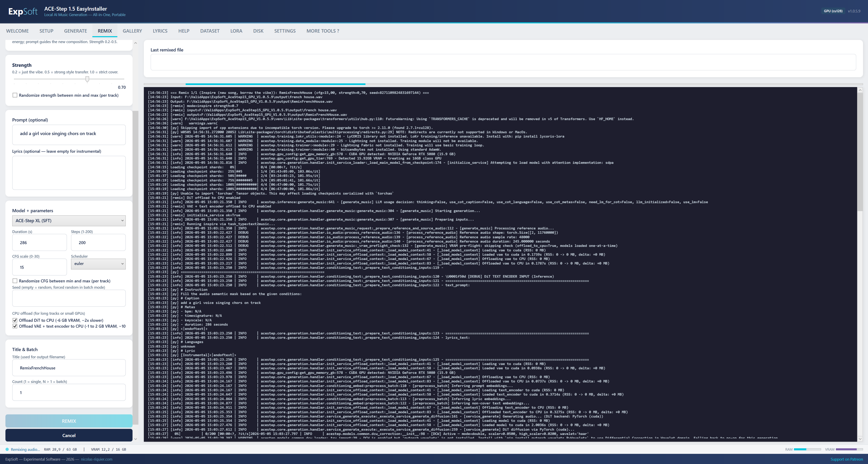
Task: Open the MORE TOOLS ? tab
Action: click(x=323, y=31)
